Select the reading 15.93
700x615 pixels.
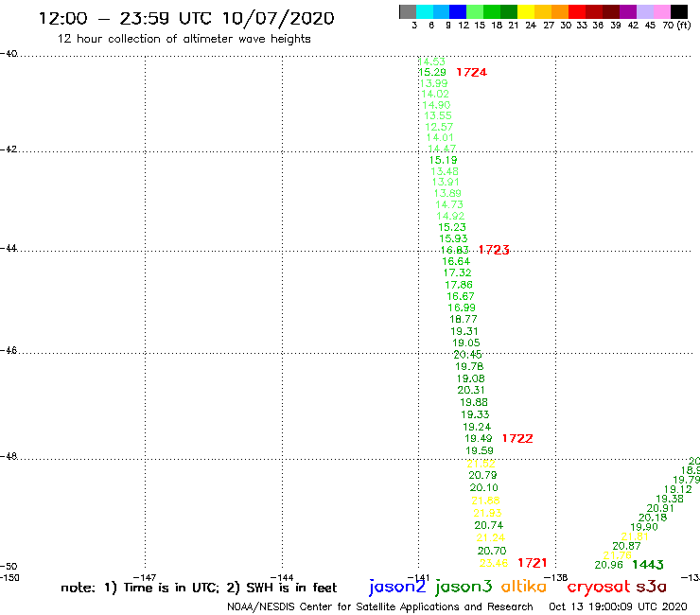point(453,239)
